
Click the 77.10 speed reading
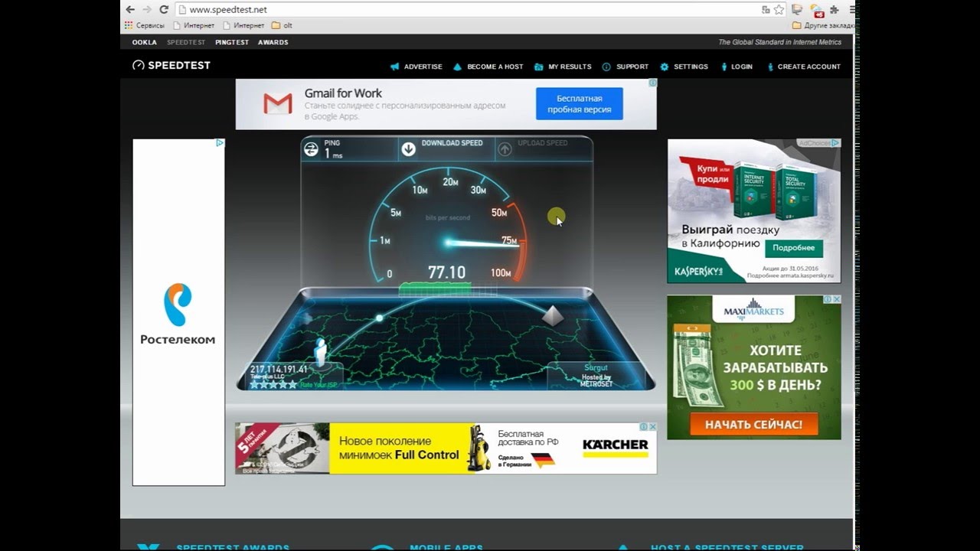tap(447, 272)
